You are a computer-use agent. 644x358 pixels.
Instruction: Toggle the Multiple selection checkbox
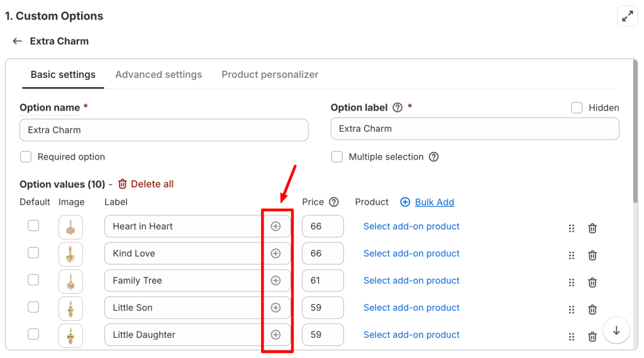pos(337,157)
